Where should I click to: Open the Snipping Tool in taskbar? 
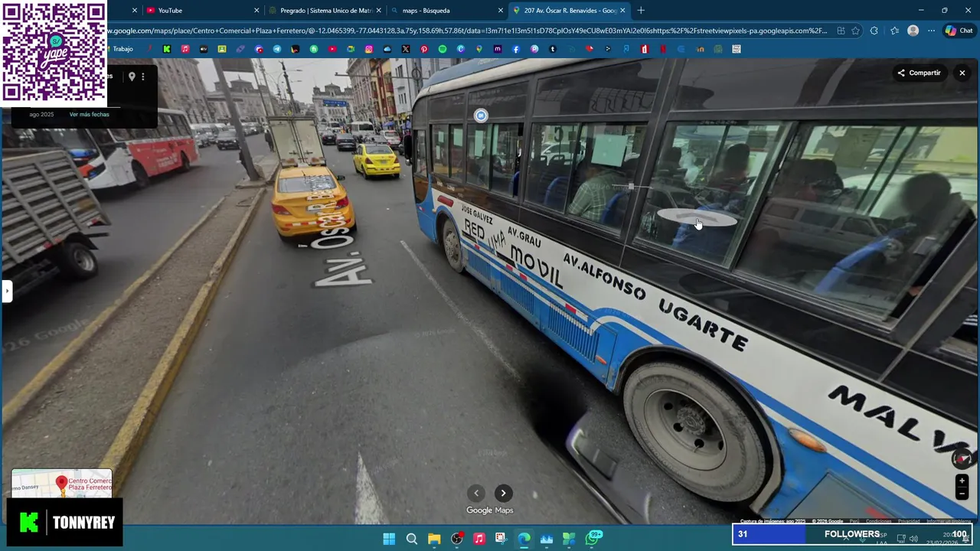[x=501, y=539]
